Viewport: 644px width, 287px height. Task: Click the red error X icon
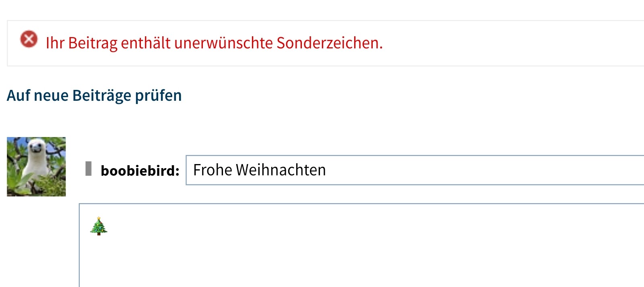[x=29, y=39]
